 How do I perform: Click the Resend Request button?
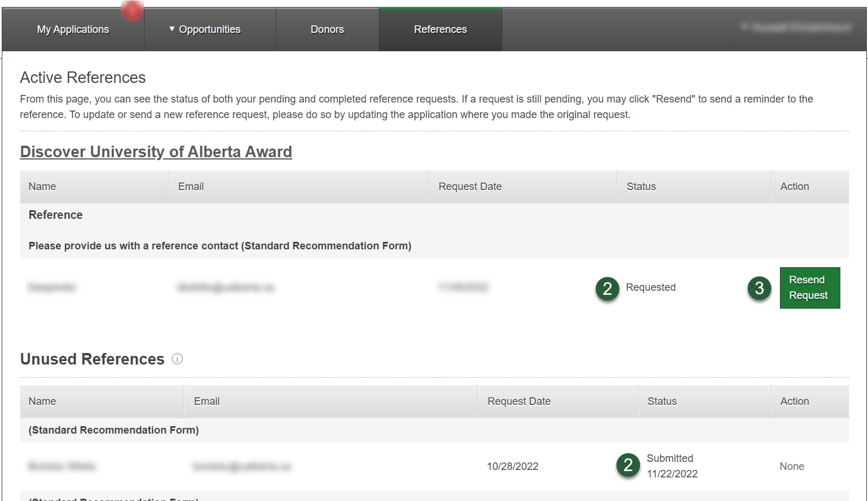[x=809, y=287]
